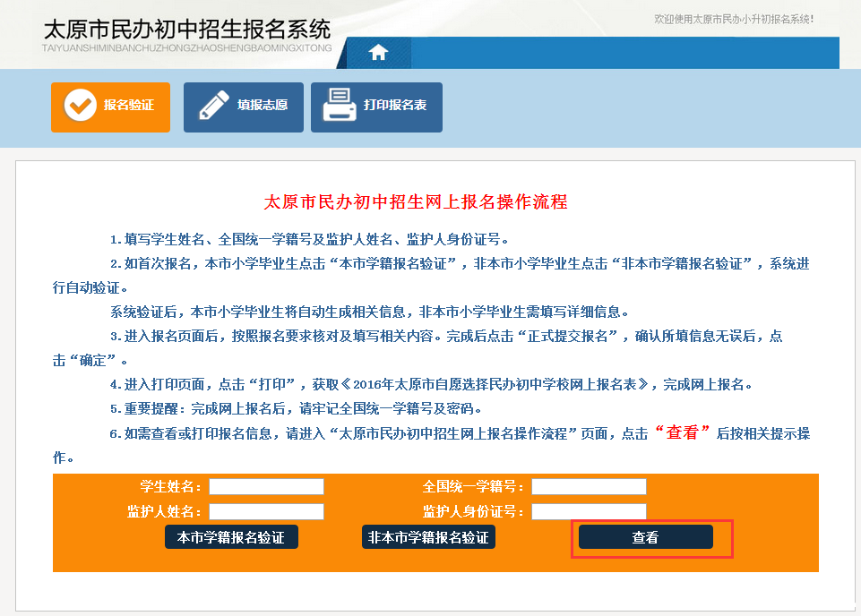Click the welcome message at the top right
The width and height of the screenshot is (861, 616).
[x=734, y=19]
